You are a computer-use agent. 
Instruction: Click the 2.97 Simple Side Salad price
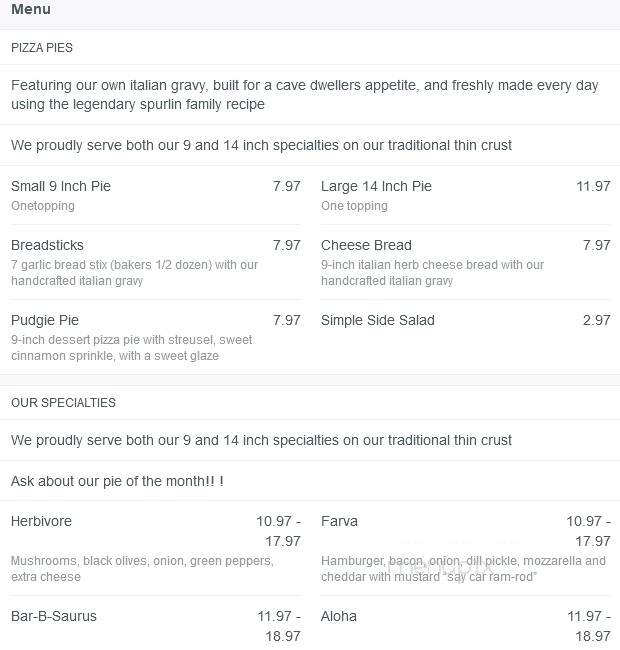click(x=596, y=320)
